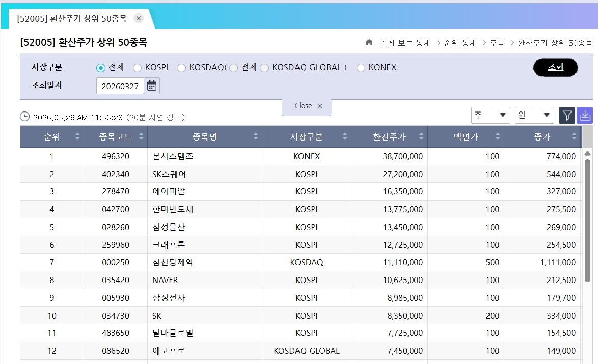Screen dimensions: 598x364
Task: Click the 조회일자 date input field
Action: click(120, 86)
